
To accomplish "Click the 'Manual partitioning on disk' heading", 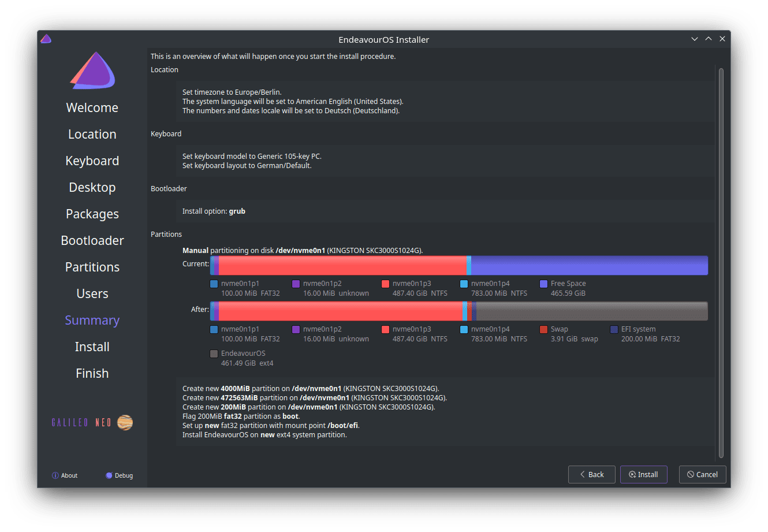I will 303,251.
